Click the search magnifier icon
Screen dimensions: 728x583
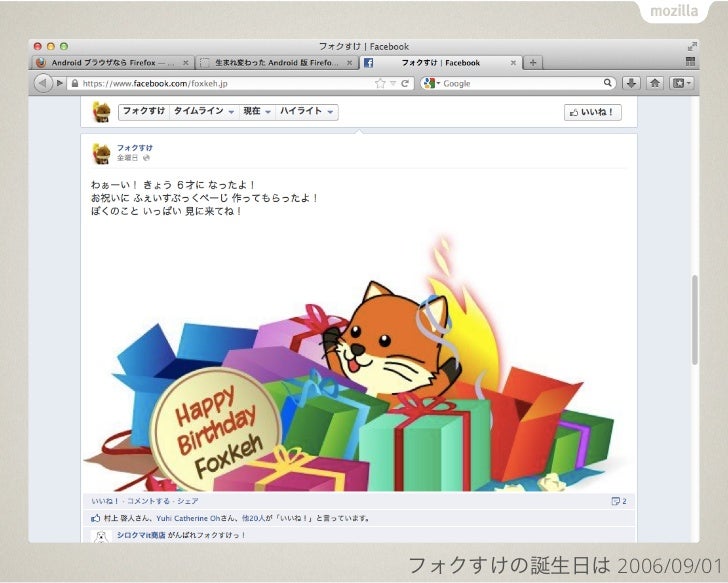pyautogui.click(x=607, y=83)
